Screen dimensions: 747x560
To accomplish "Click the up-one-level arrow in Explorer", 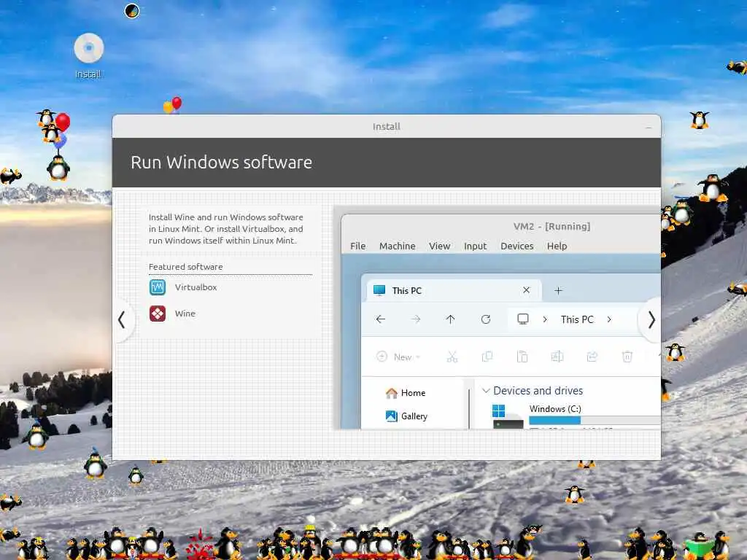I will (x=450, y=319).
